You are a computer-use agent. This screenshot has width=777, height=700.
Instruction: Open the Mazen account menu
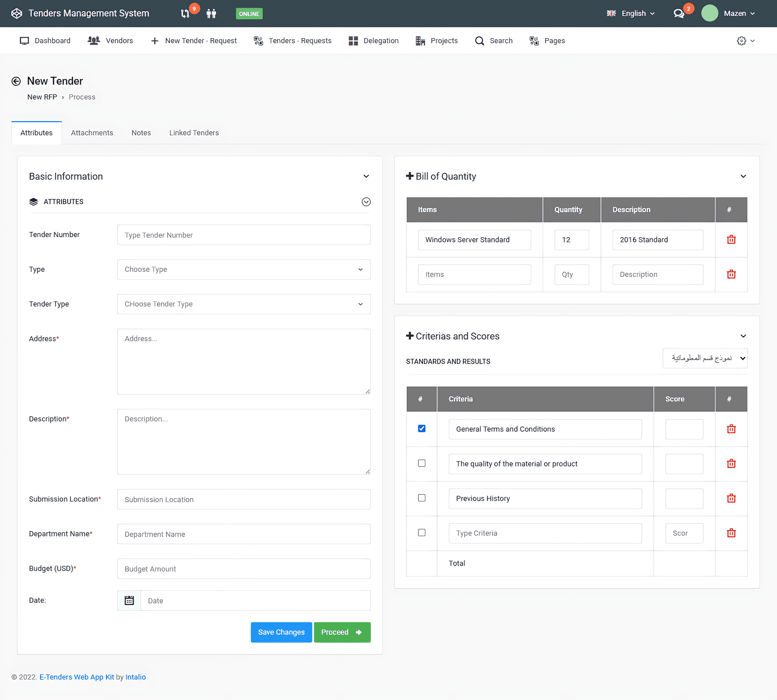(x=740, y=13)
